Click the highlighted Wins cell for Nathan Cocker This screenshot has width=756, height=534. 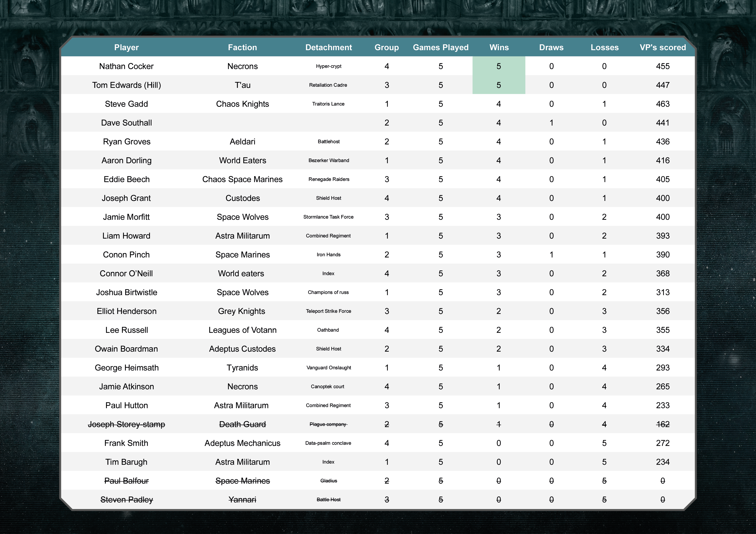[499, 66]
